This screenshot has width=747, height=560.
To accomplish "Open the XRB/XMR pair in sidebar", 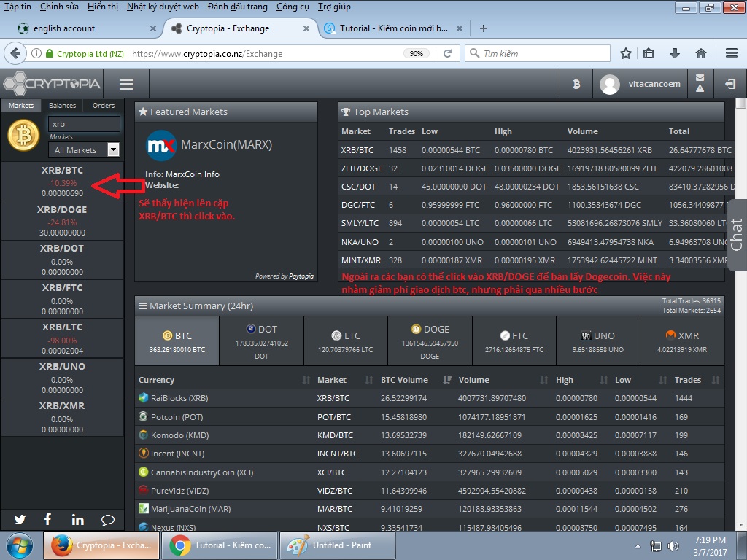I will [63, 417].
